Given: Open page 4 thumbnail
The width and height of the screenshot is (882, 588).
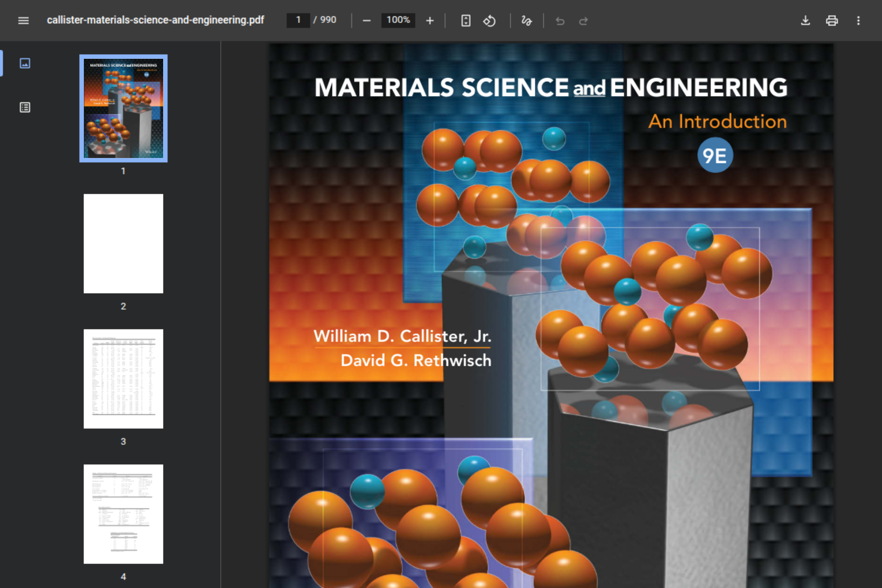Looking at the screenshot, I should point(123,514).
